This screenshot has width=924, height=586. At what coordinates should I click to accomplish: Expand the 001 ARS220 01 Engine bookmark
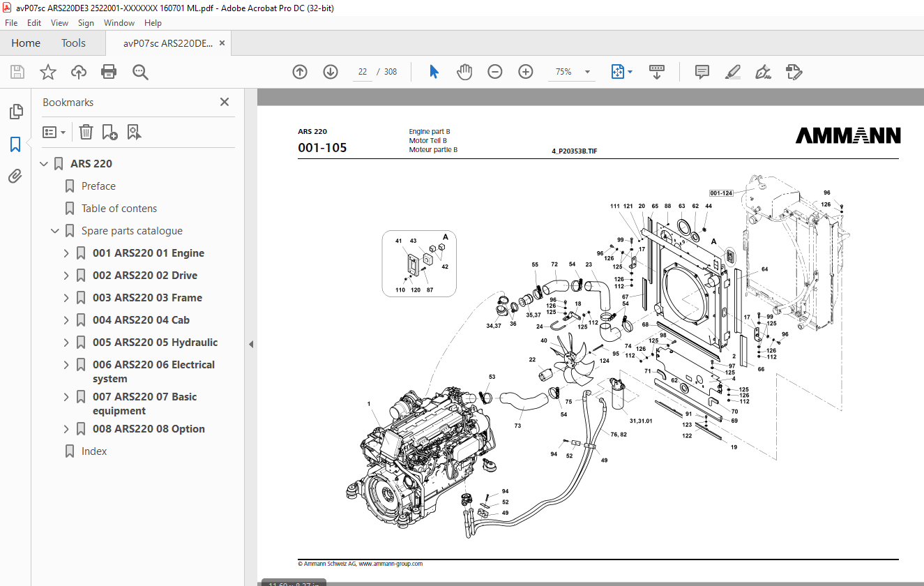[67, 253]
